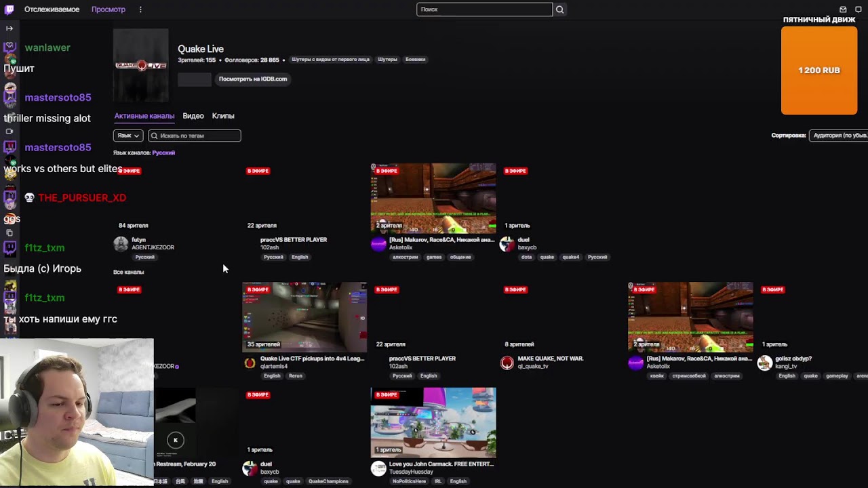Viewport: 868px width, 488px height.
Task: Click the общение stream tag
Action: [460, 258]
